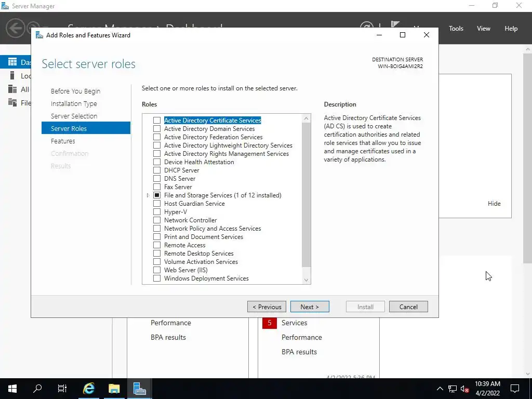
Task: Enable Web Server (IIS) checkbox
Action: [157, 270]
